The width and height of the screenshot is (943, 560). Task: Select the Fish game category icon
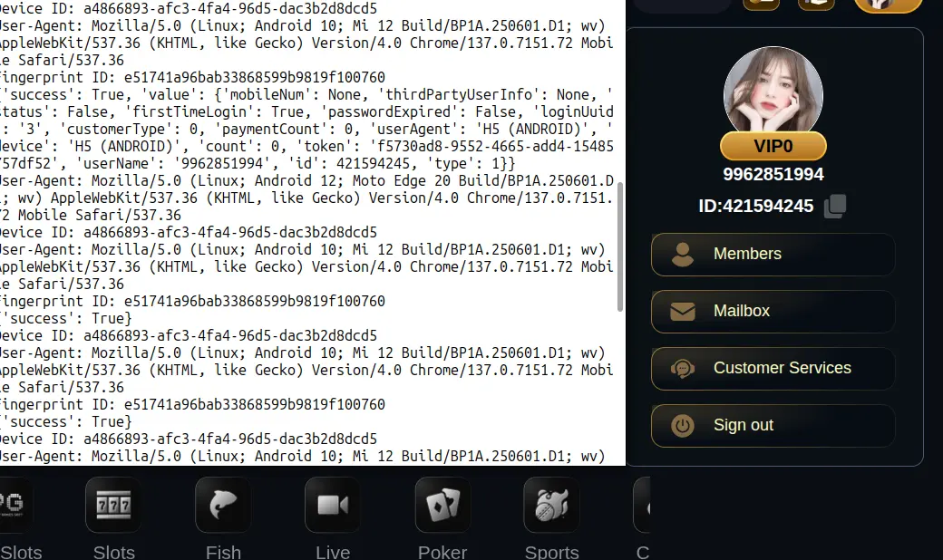223,505
